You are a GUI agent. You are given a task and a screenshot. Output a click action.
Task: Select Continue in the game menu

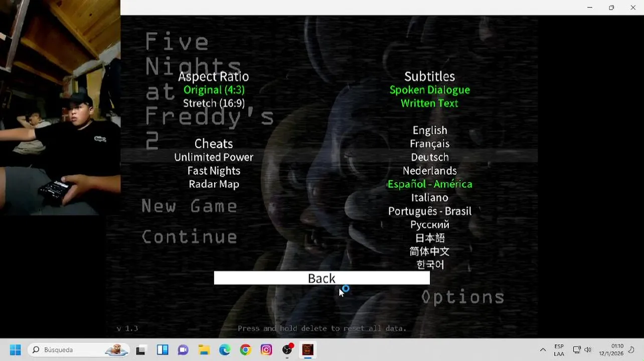(189, 237)
